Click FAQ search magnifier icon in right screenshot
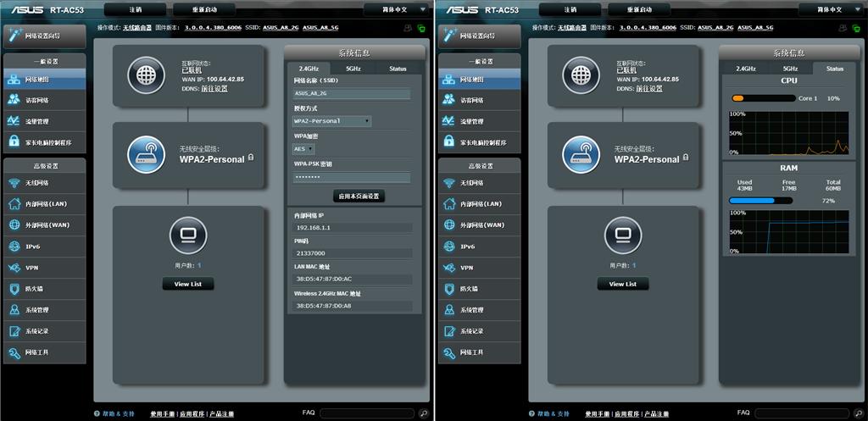Screen dimensions: 868x421 tap(858, 413)
